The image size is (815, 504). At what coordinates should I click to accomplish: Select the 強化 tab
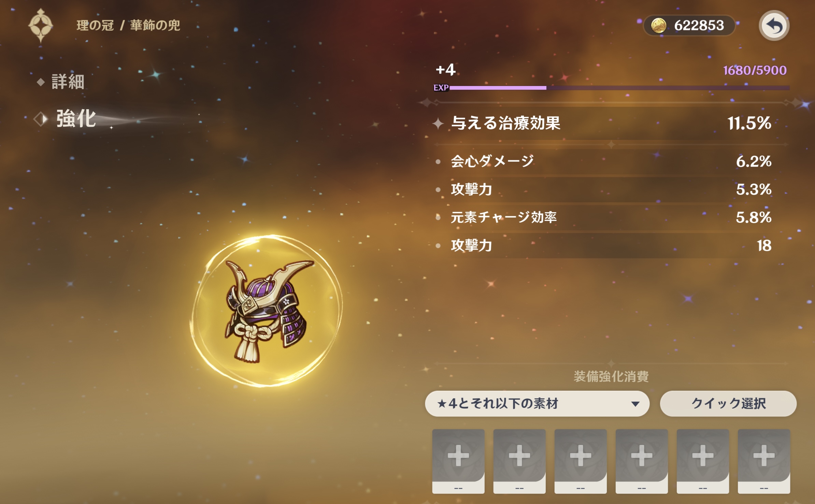(76, 119)
